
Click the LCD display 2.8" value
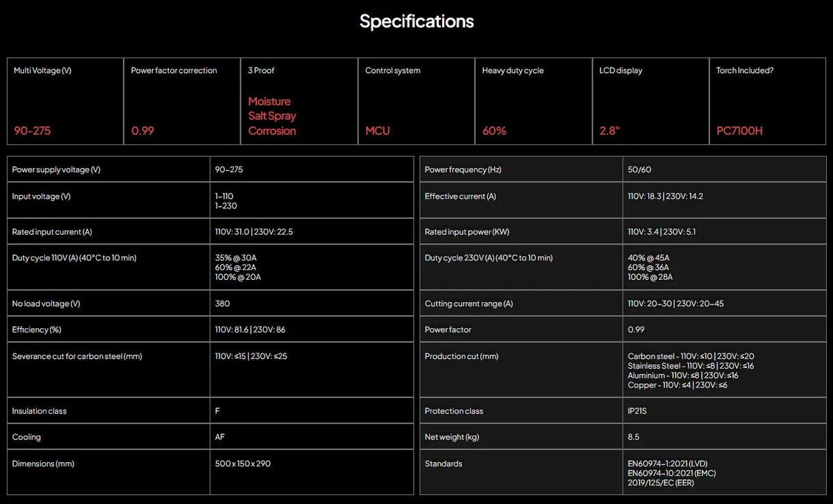609,131
